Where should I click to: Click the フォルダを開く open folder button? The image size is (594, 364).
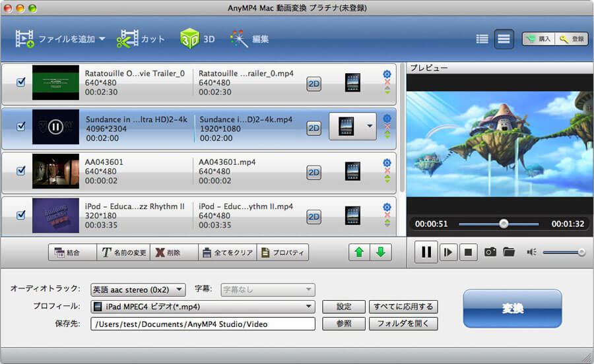(403, 324)
